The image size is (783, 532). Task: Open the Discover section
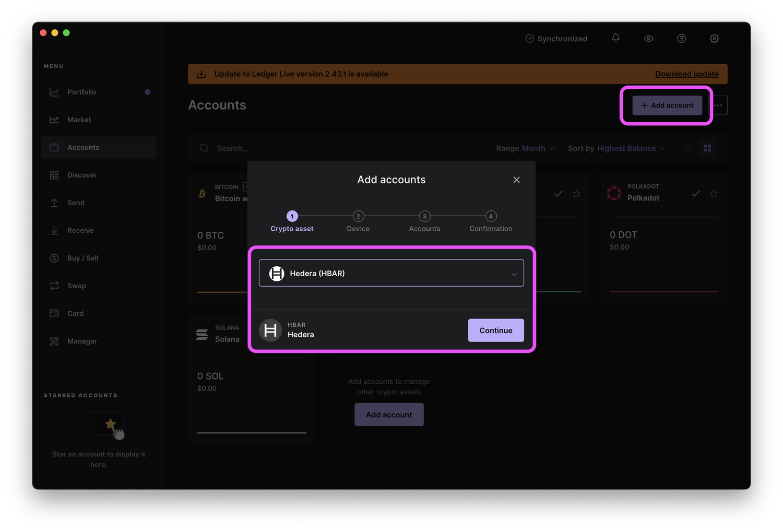81,175
